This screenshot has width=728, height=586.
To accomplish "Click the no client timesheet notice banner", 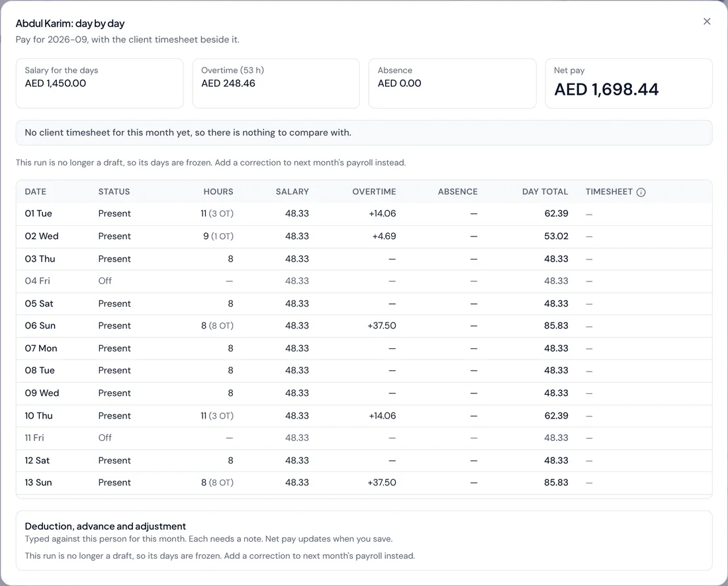I will pos(364,133).
